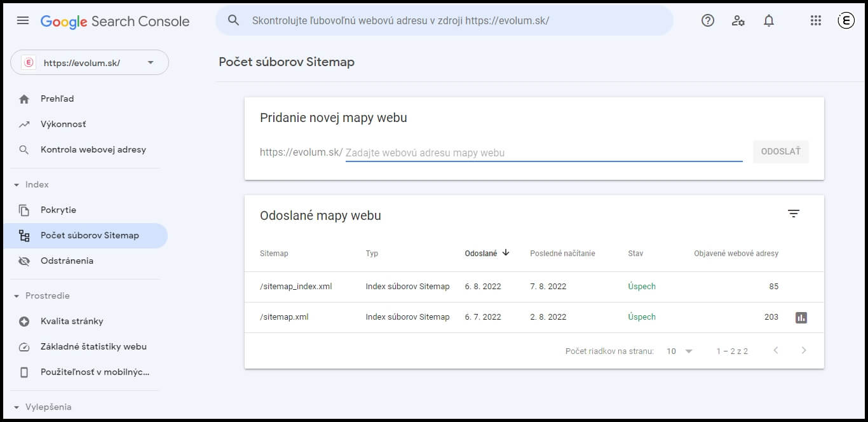The height and width of the screenshot is (422, 868).
Task: Click the Kontrola webovej adresy search icon
Action: coord(24,150)
